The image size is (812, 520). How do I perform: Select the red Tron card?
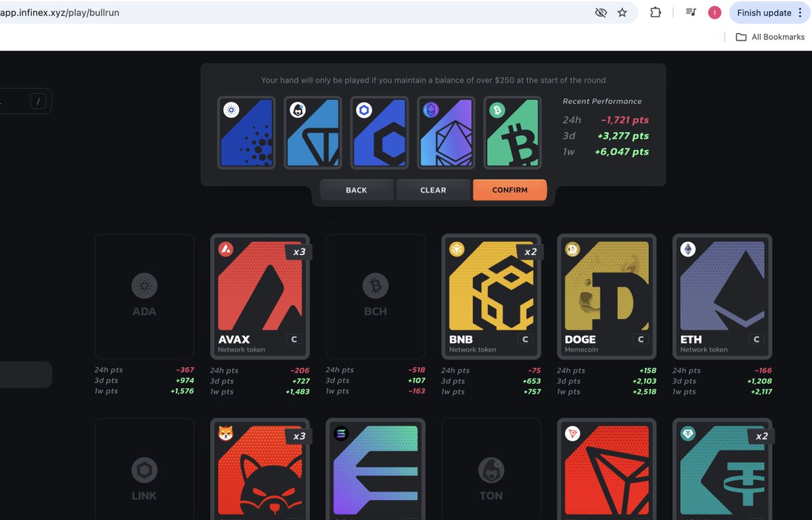pos(606,469)
